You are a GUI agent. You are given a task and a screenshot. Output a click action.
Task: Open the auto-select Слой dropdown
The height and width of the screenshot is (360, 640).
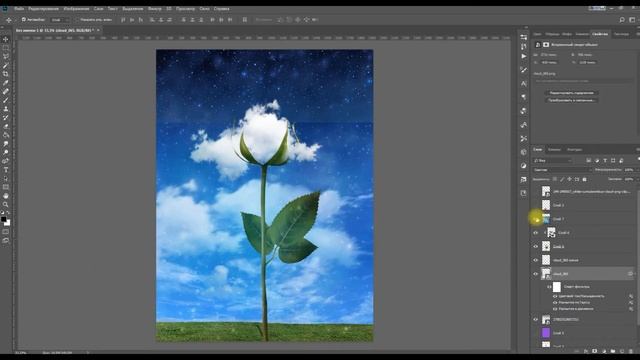59,20
